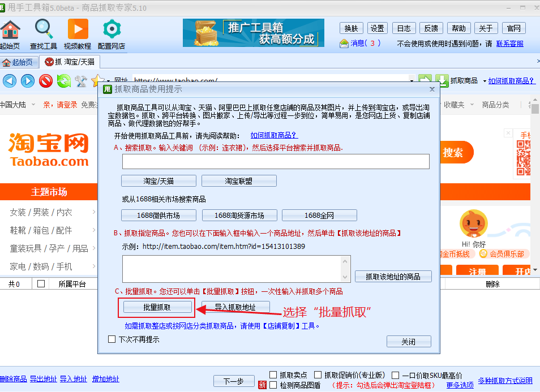540x392 pixels.
Task: Enable 一口价取SKU最高价 checkbox
Action: tap(396, 375)
